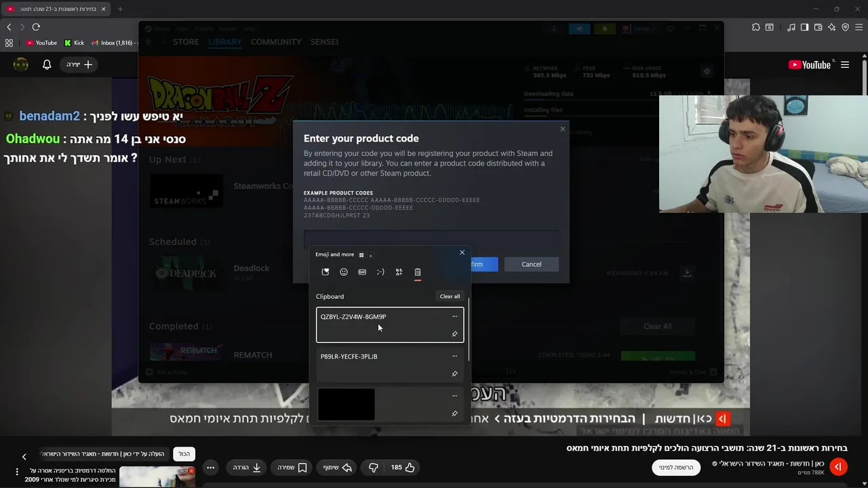
Task: Click the YouTube share button
Action: [x=338, y=467]
